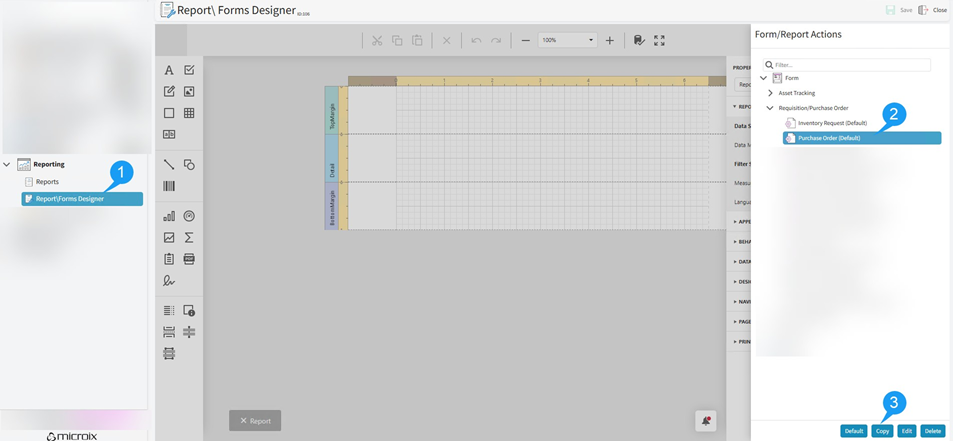Click the Delete button
Viewport: 953px width, 441px height.
[x=932, y=431]
